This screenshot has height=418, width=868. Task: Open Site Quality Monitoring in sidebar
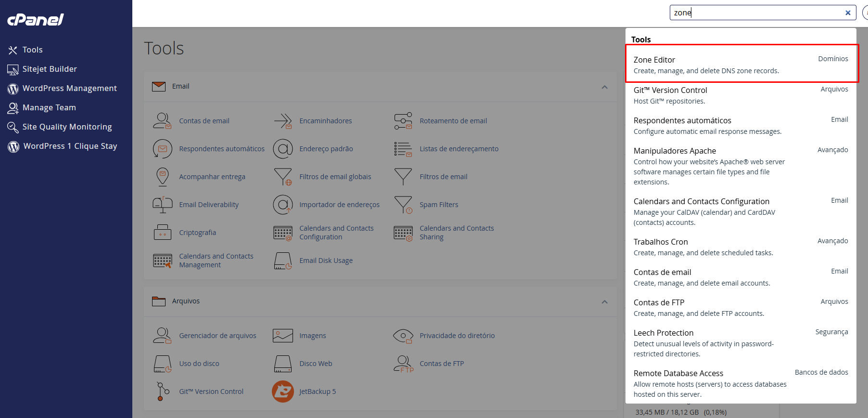coord(59,127)
